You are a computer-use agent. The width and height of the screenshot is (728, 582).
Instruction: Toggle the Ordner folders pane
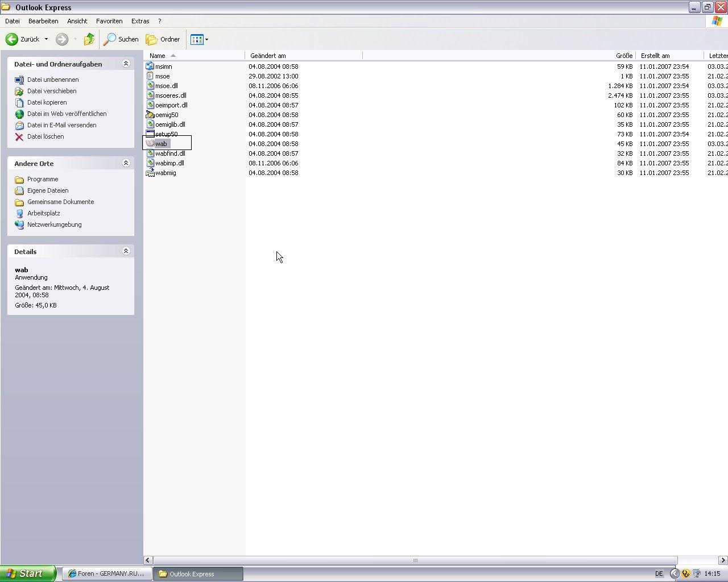pos(163,39)
